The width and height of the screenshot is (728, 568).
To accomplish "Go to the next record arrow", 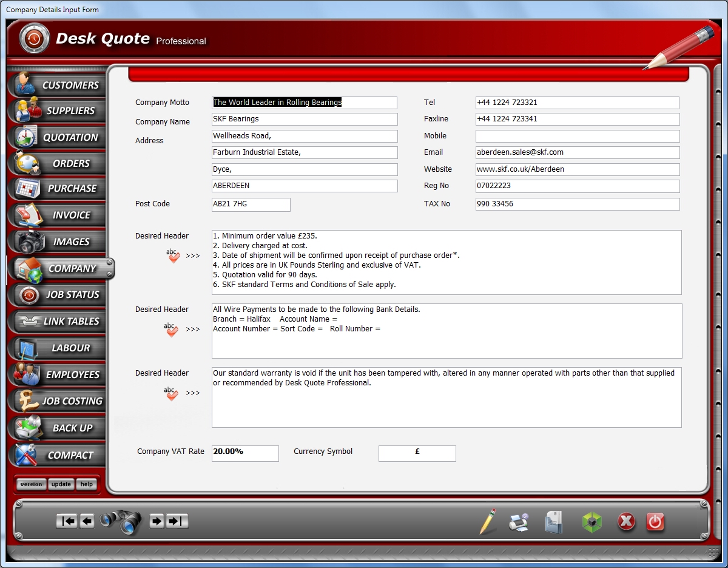I will 157,521.
